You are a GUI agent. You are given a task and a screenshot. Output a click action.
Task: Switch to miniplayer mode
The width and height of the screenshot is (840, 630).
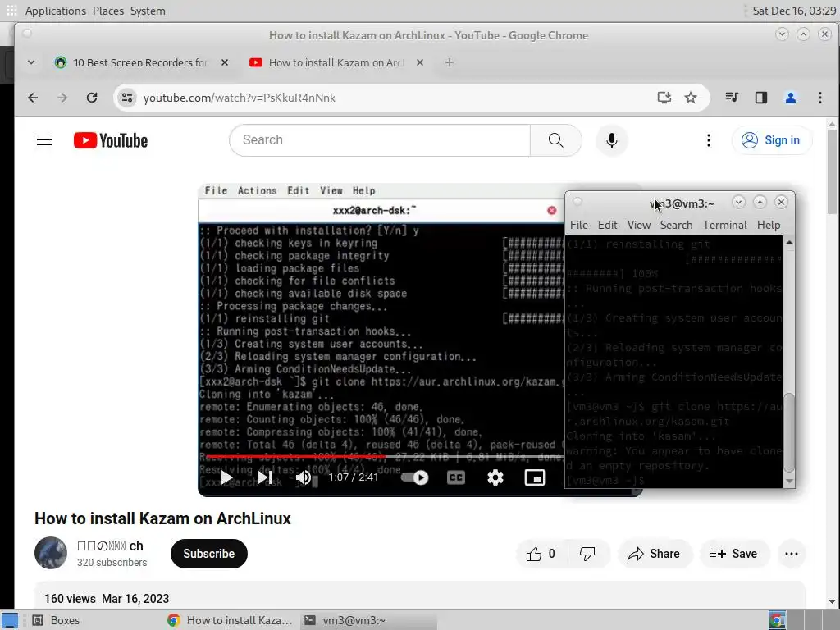point(535,477)
